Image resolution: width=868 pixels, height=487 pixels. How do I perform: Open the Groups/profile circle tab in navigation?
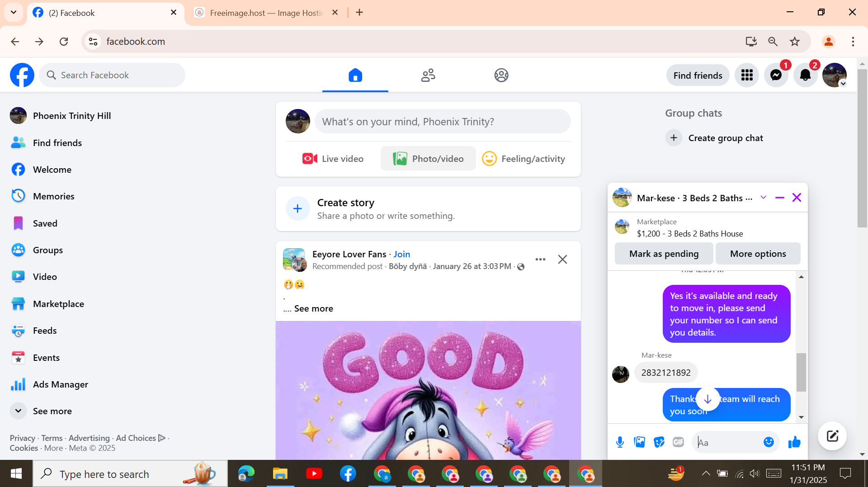tap(501, 75)
